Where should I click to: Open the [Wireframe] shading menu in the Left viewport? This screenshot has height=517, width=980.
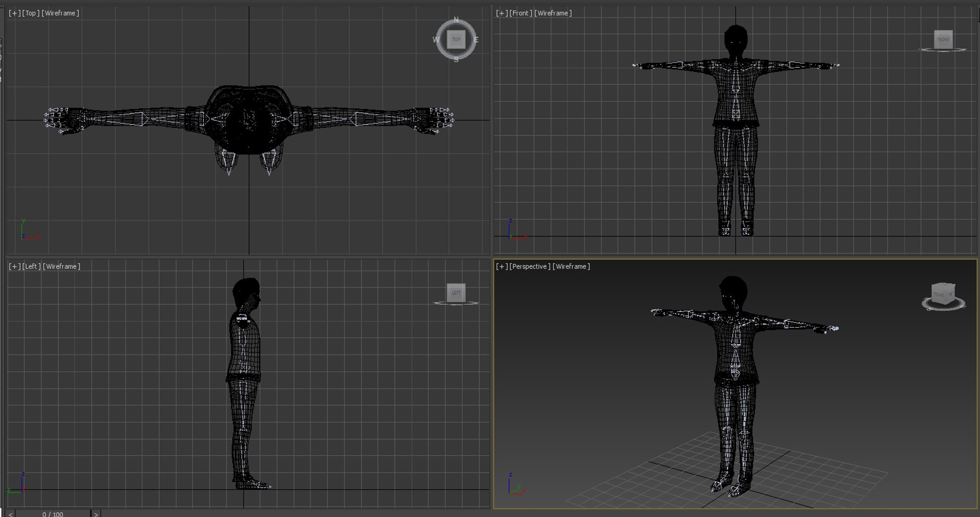(62, 266)
